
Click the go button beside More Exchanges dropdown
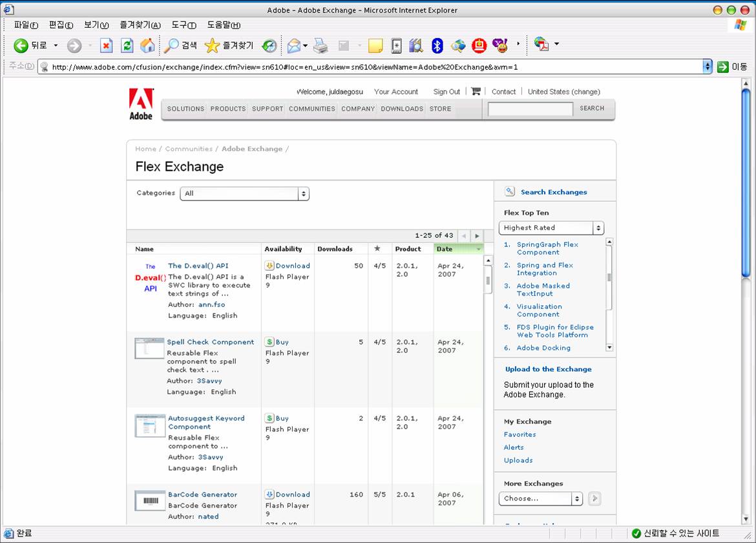click(594, 498)
